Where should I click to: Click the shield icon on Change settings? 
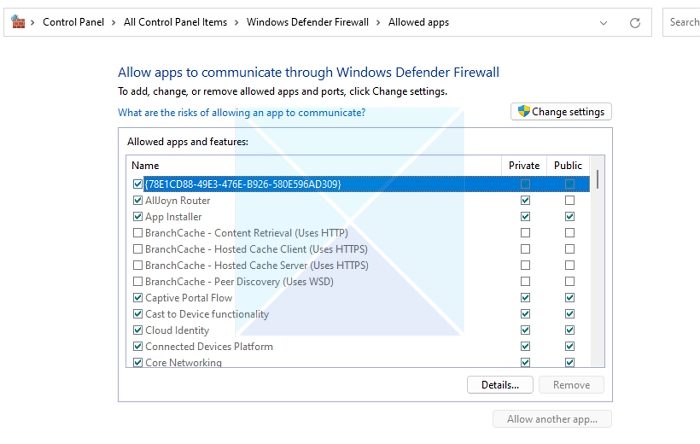tap(522, 112)
